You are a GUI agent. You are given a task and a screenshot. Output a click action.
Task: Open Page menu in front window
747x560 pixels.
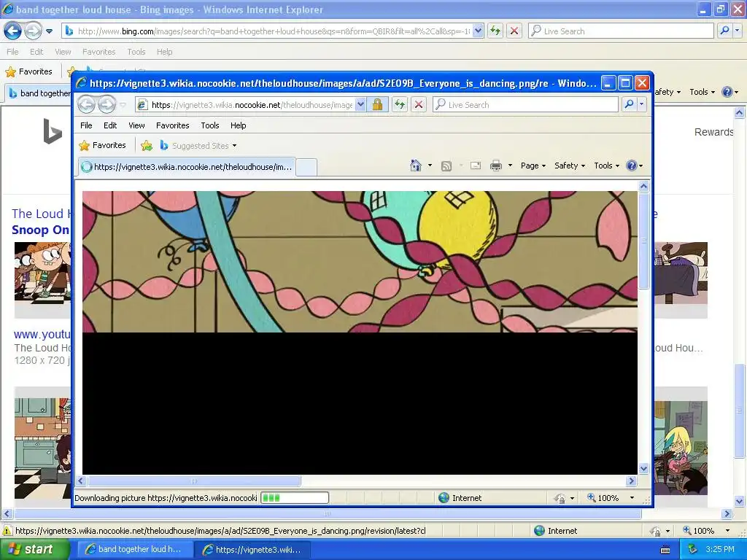[533, 166]
